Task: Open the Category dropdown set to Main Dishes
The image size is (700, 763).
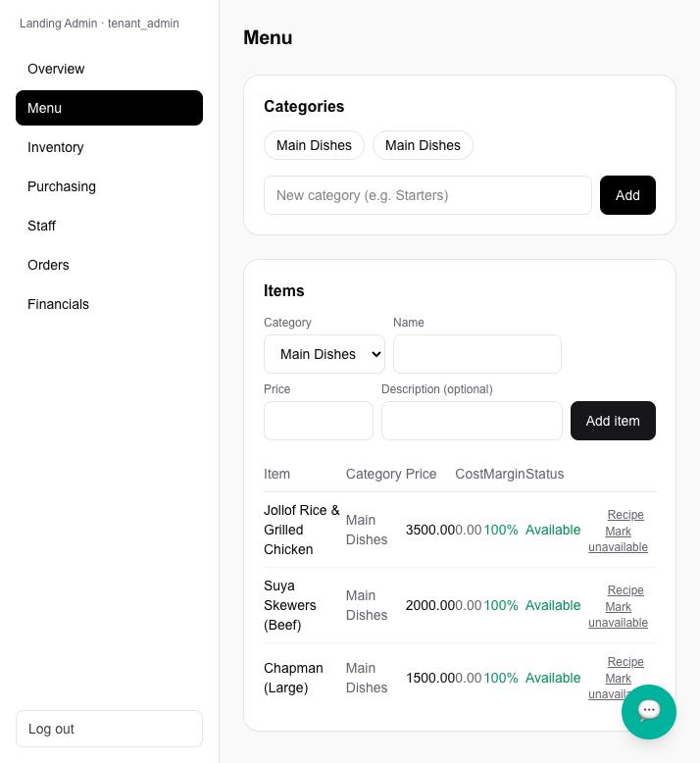Action: 325,354
